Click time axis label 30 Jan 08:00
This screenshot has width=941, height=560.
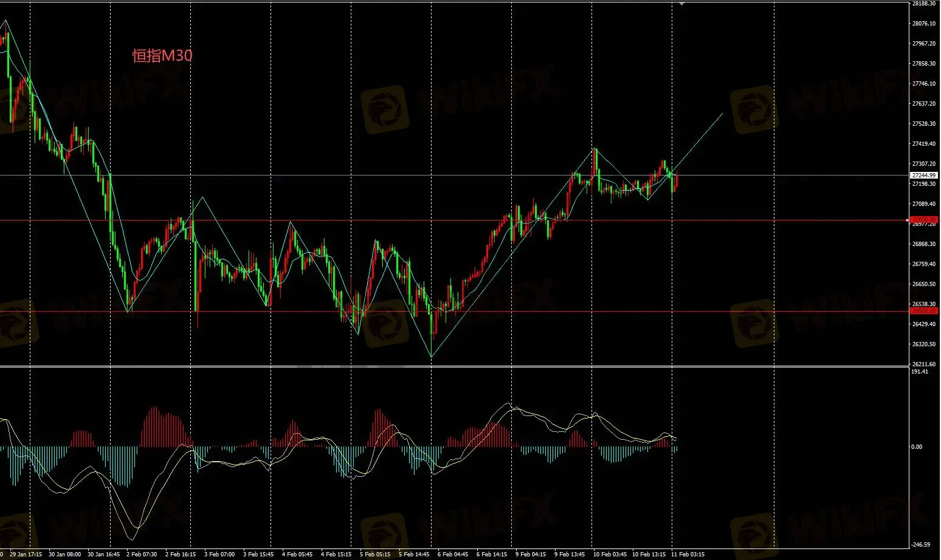tap(65, 555)
